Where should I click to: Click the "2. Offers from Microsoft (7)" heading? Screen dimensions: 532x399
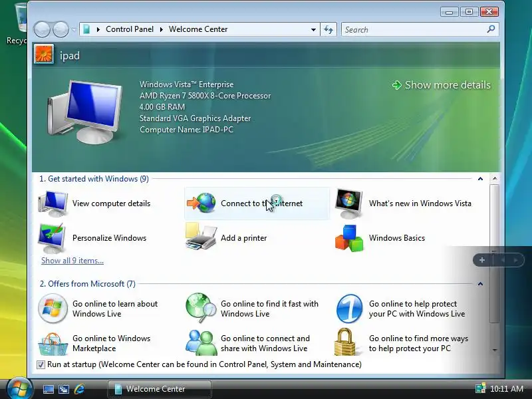coord(88,284)
